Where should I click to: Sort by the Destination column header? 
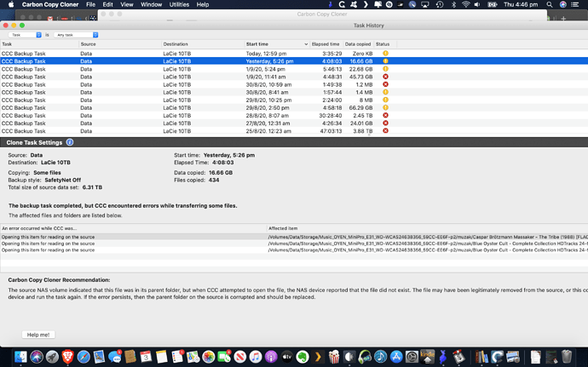pyautogui.click(x=203, y=44)
